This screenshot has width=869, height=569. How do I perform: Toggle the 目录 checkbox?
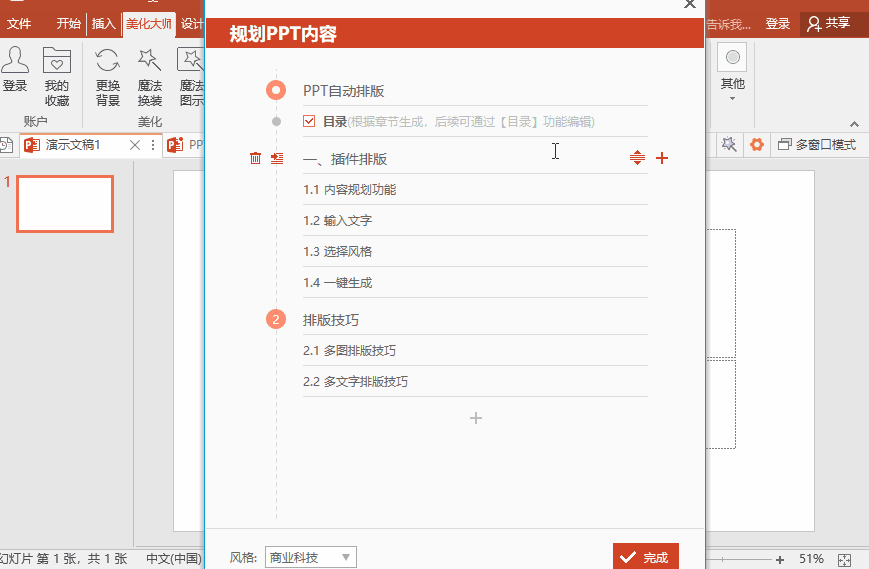(x=309, y=121)
